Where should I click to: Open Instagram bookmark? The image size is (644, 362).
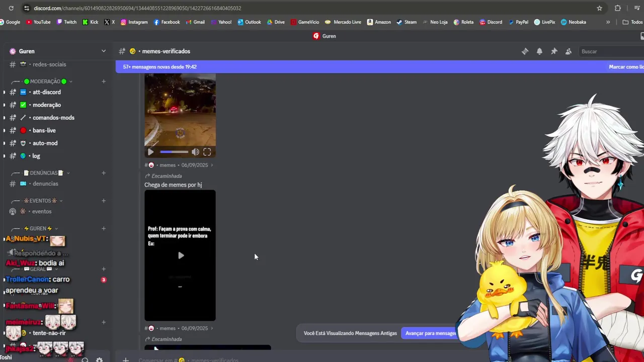pos(134,22)
